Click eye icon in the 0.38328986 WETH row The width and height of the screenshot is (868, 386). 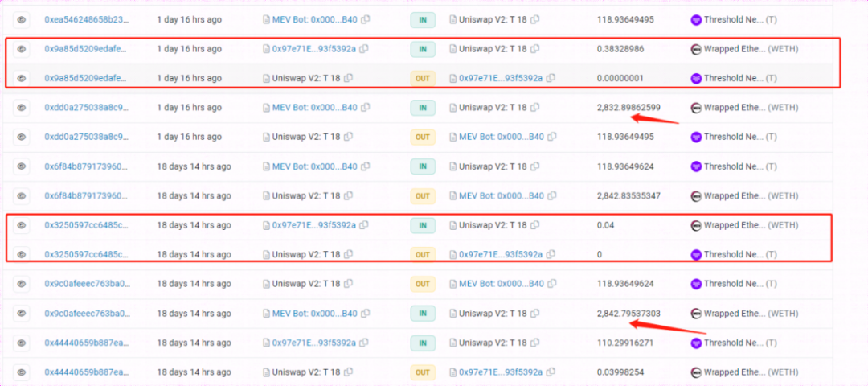22,49
